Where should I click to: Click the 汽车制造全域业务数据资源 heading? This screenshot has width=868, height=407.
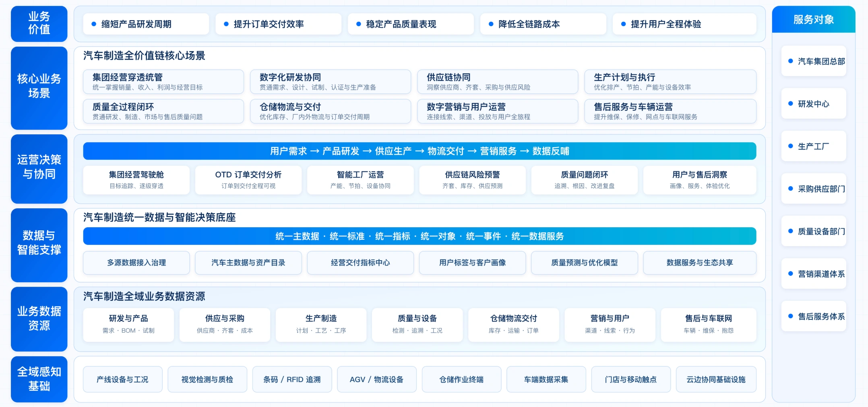pos(144,296)
